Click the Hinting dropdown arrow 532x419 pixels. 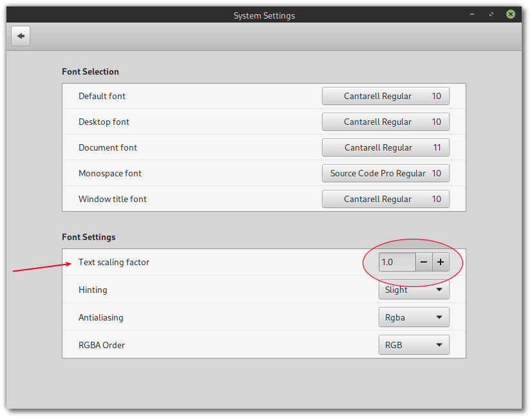(x=441, y=290)
